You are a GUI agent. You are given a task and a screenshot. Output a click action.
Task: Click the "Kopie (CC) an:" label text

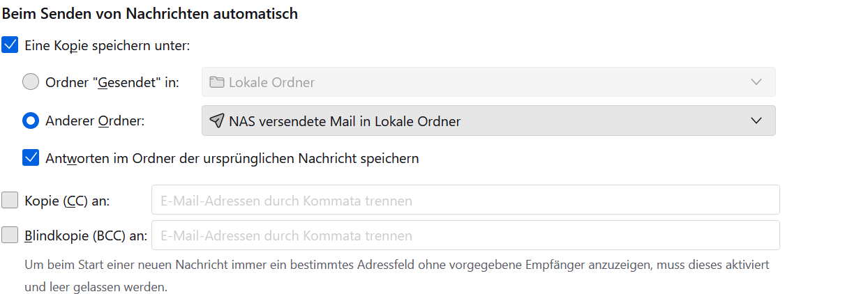point(67,201)
